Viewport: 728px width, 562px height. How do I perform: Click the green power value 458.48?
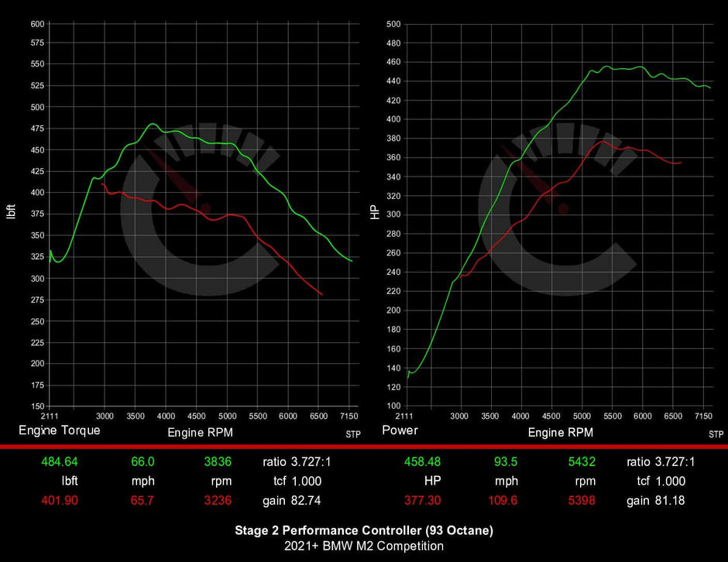[x=423, y=462]
